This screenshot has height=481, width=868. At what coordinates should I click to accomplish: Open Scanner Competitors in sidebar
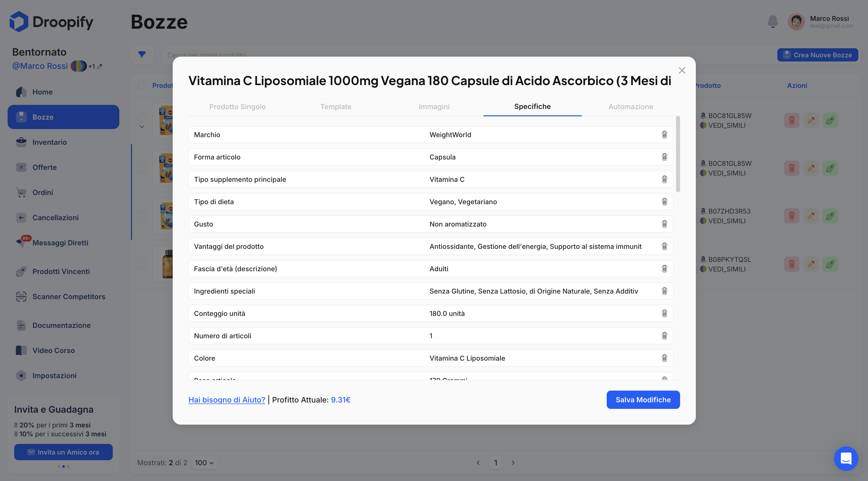[63, 296]
